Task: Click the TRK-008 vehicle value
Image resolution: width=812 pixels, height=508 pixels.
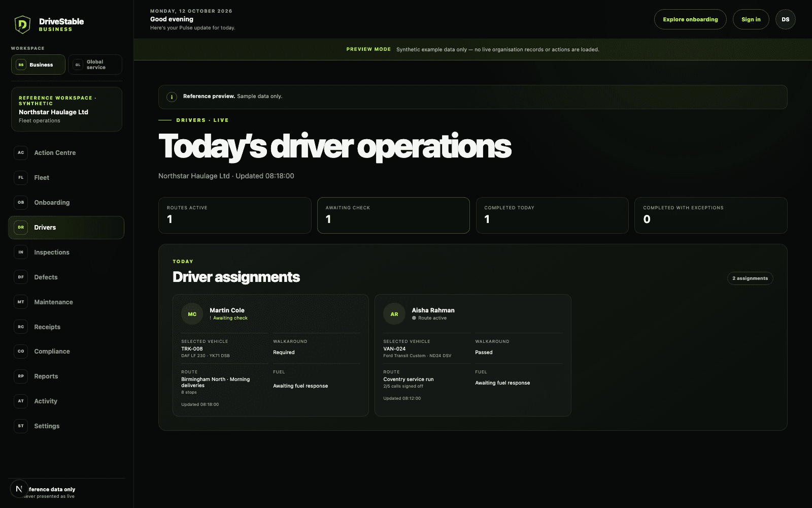Action: (x=192, y=349)
